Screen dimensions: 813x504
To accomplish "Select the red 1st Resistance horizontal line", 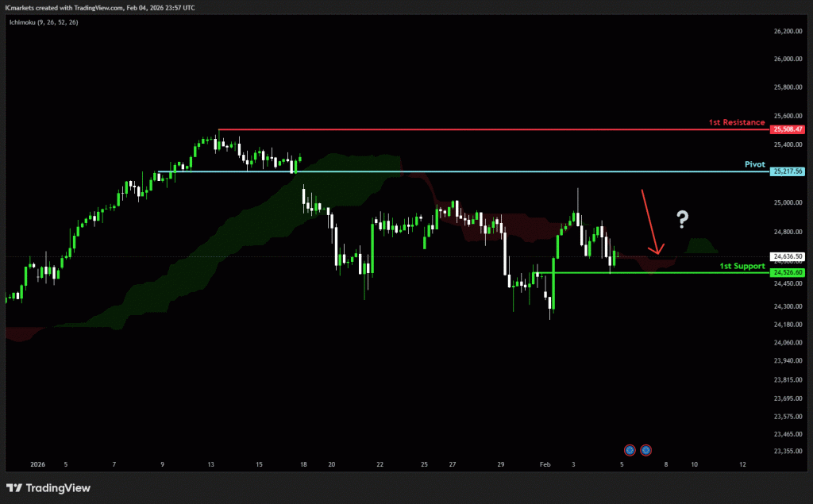I will pyautogui.click(x=476, y=129).
